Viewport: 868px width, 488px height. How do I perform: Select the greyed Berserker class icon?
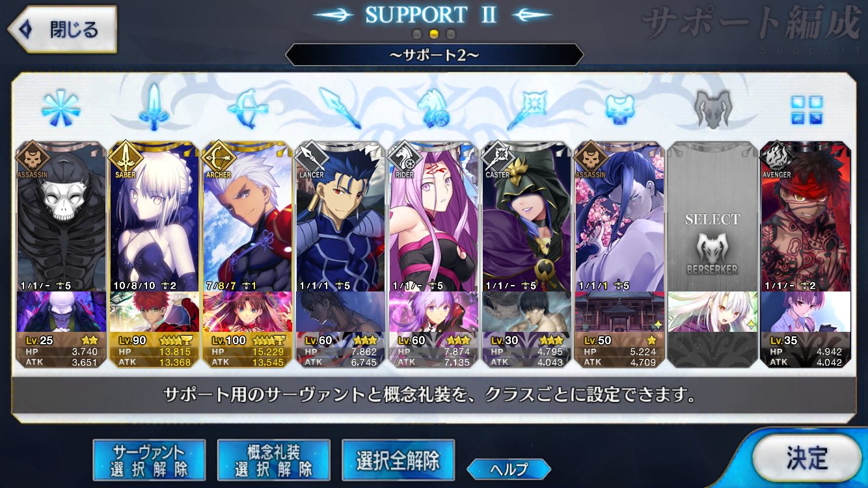[x=712, y=108]
